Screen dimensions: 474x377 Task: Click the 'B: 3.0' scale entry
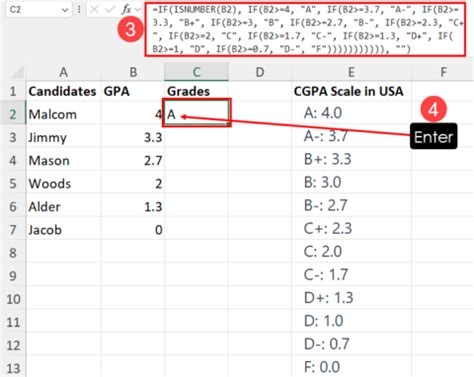322,182
